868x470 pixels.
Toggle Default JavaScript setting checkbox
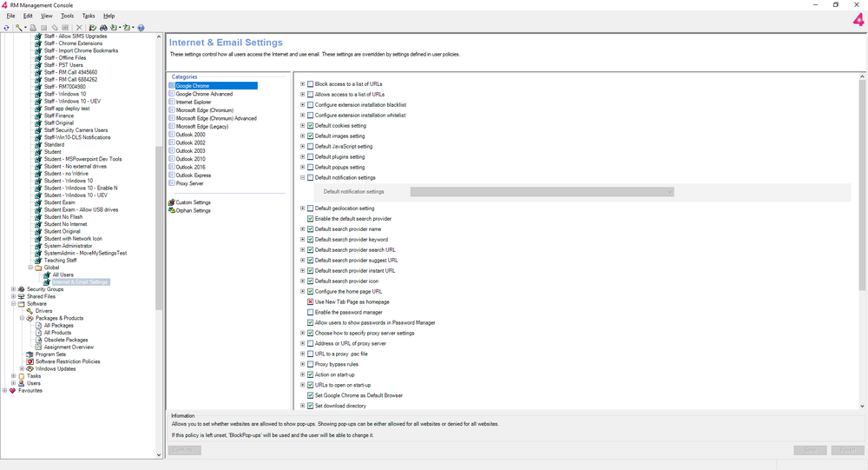[x=310, y=147]
